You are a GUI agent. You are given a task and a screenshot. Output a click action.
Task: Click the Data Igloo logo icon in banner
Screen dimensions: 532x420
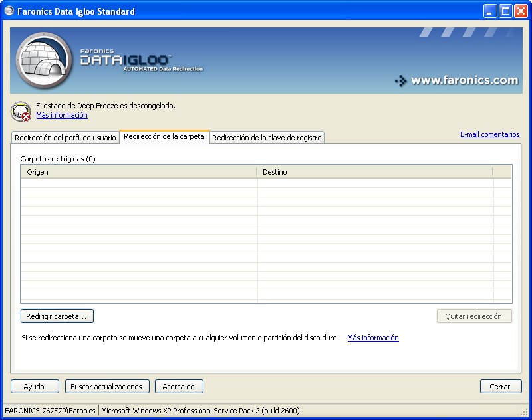(x=44, y=60)
